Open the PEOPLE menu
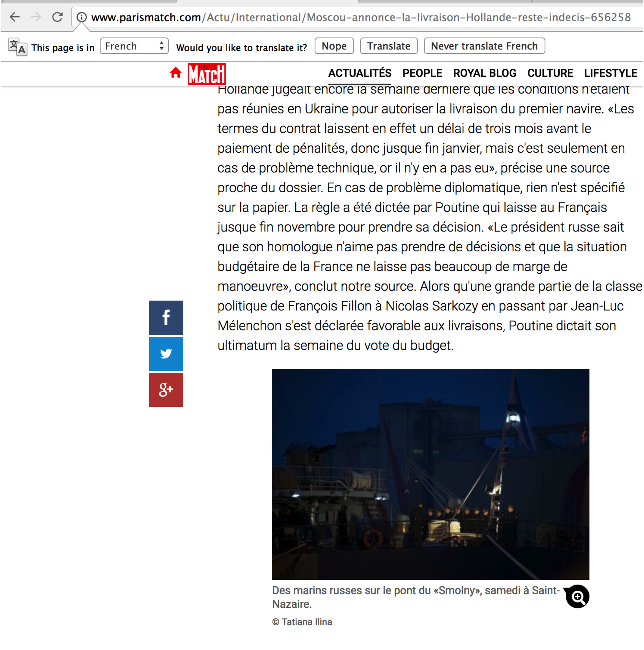This screenshot has width=644, height=650. 422,73
